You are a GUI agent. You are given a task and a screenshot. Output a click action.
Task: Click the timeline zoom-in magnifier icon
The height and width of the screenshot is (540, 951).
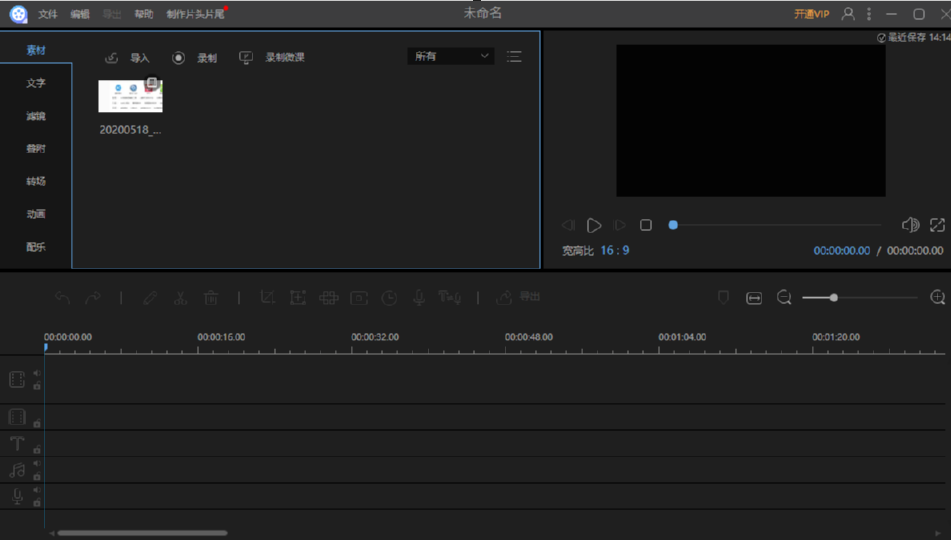point(937,298)
